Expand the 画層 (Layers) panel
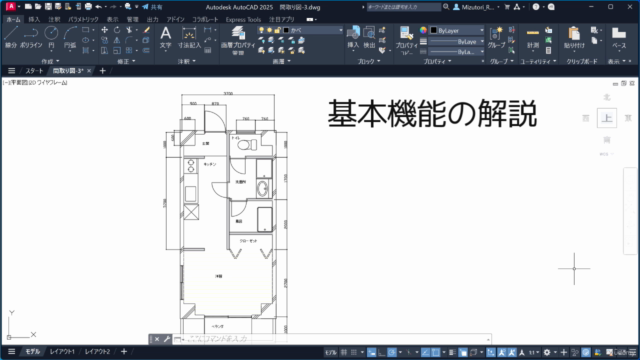 (282, 61)
